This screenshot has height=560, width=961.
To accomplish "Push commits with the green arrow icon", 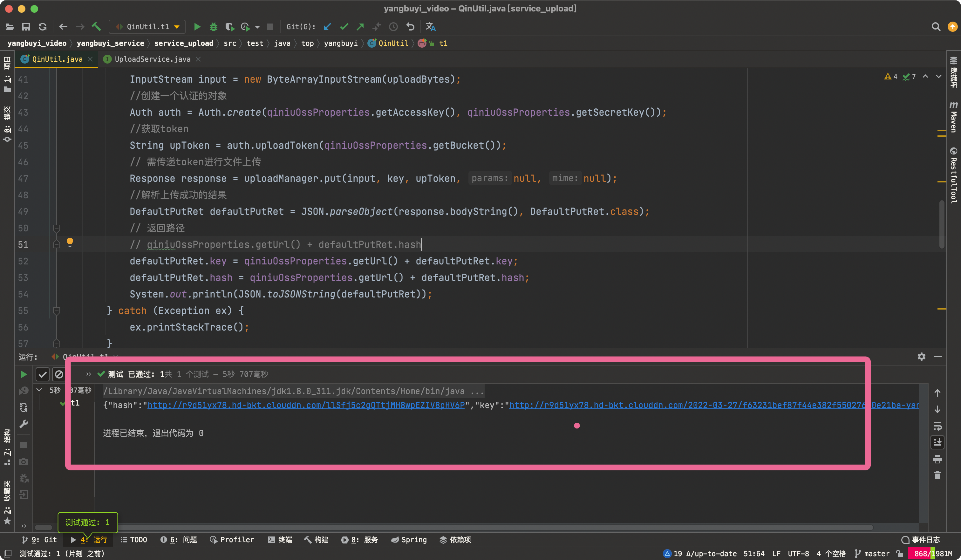I will tap(360, 27).
